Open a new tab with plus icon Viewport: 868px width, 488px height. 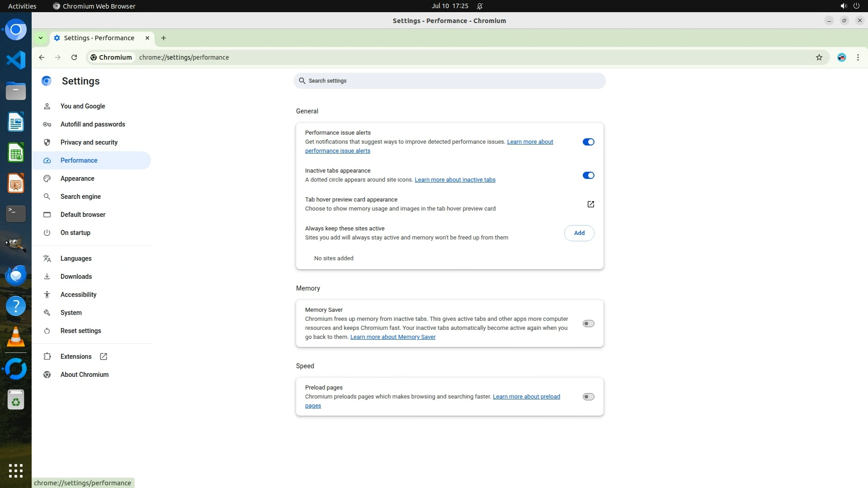164,38
